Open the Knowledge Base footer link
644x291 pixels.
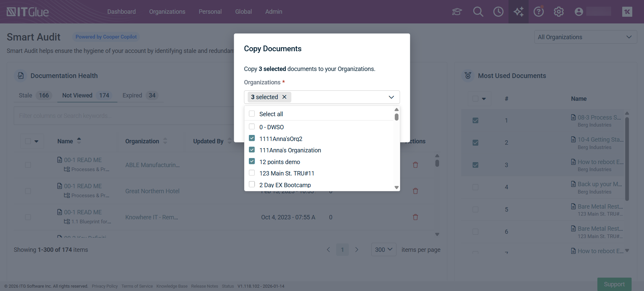[x=172, y=286]
